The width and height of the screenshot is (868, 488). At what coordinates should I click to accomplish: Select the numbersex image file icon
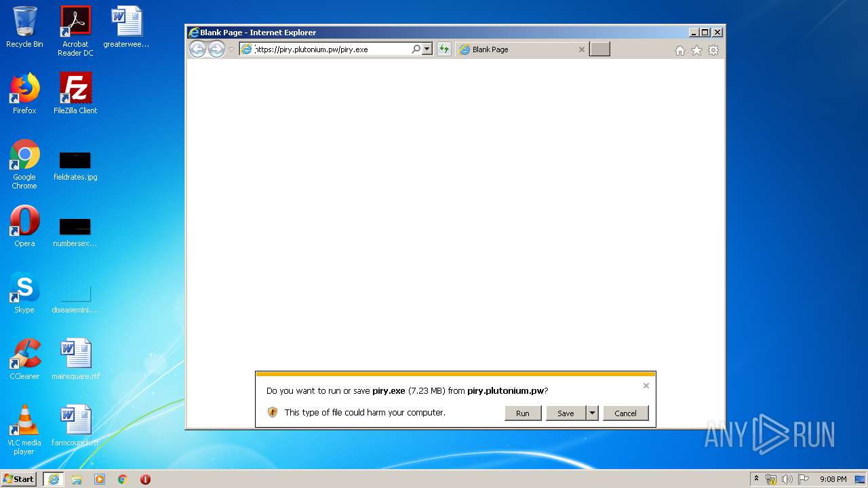[x=75, y=232]
